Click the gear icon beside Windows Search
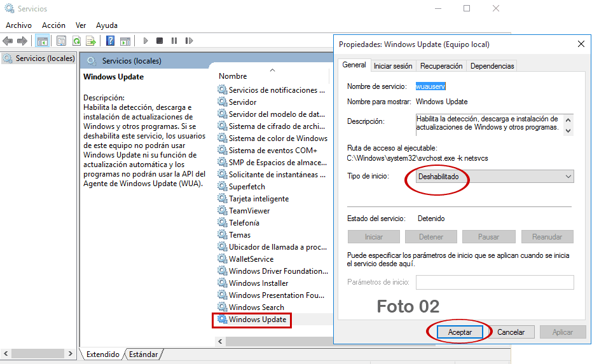592x364 pixels. point(222,307)
